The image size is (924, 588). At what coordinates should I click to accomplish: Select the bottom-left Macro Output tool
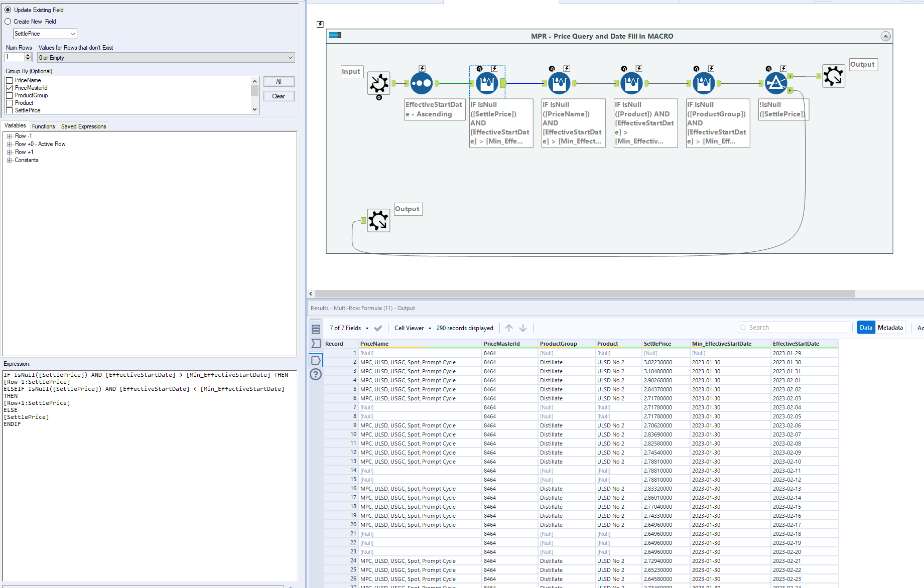pos(378,220)
